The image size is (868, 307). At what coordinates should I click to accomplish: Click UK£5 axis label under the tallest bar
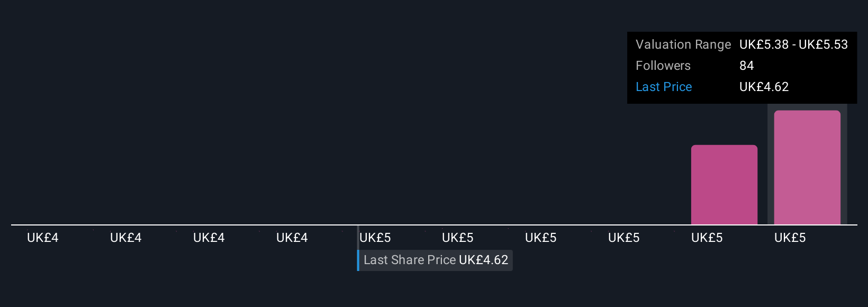point(790,238)
